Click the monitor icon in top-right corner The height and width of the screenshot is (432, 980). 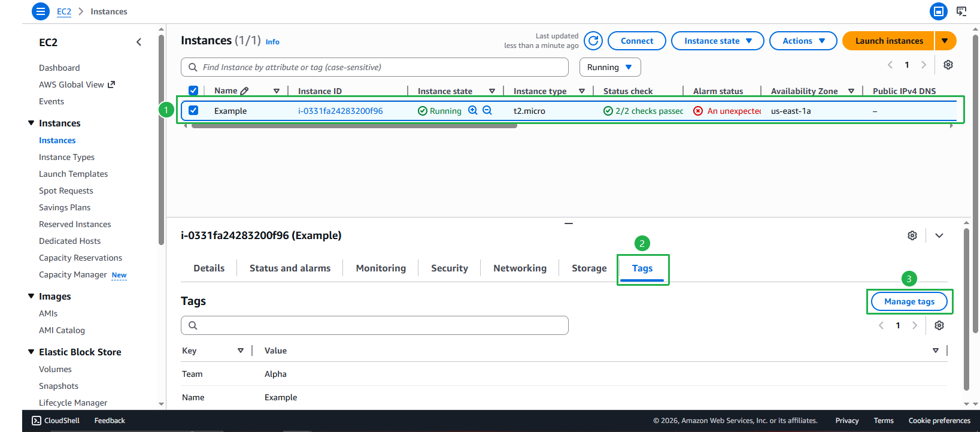coord(961,11)
